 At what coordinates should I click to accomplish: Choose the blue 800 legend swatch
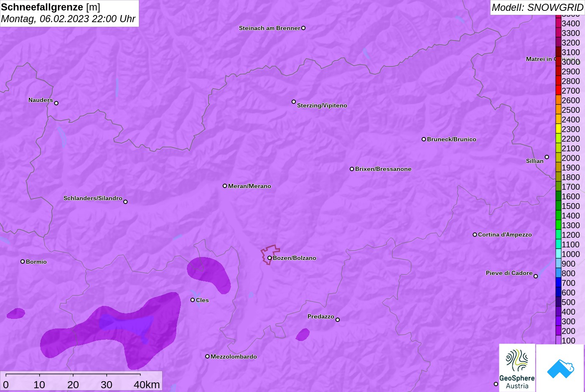558,273
